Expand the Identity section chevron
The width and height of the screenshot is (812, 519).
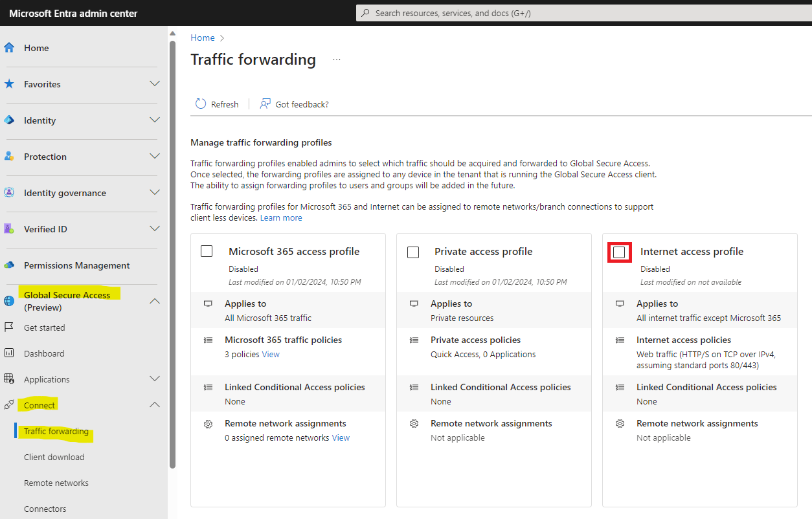[155, 120]
